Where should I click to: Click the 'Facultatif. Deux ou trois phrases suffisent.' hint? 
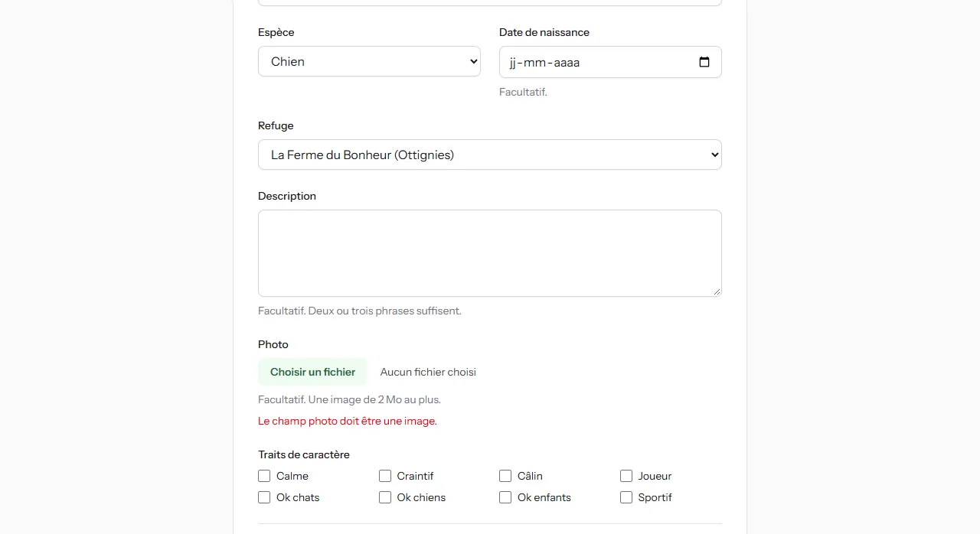(360, 311)
